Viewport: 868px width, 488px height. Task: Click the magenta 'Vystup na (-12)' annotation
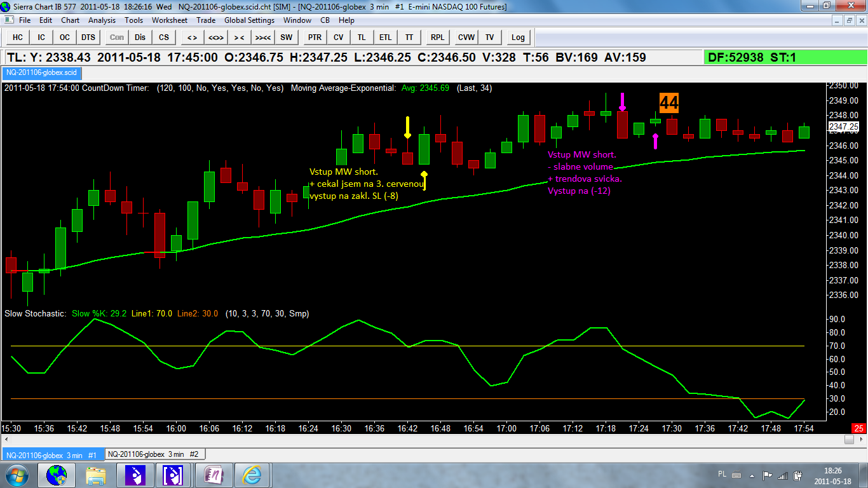579,191
